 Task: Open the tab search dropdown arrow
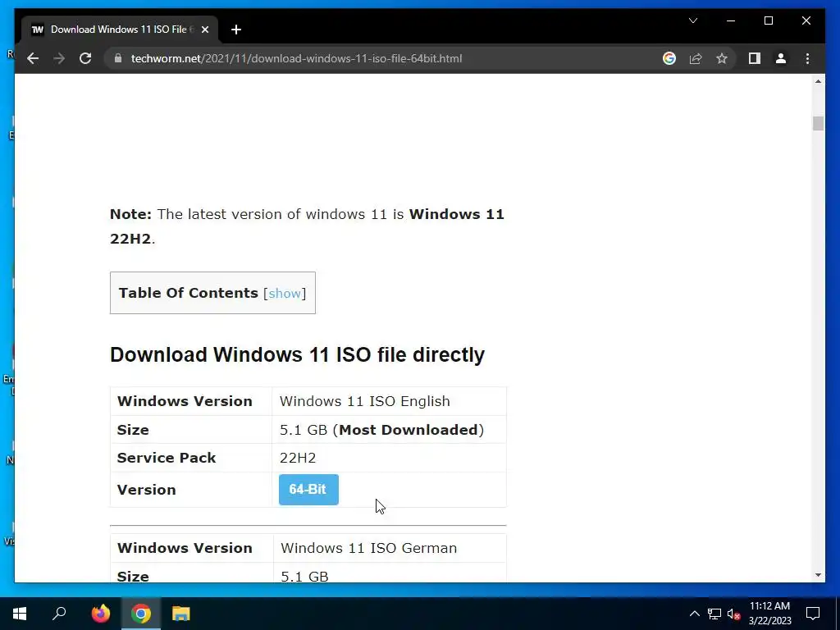pos(693,21)
